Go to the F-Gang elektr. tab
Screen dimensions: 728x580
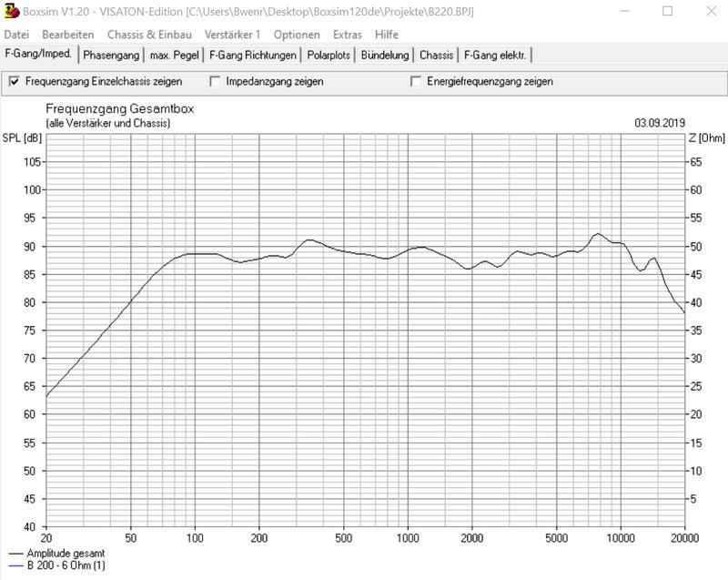point(495,56)
